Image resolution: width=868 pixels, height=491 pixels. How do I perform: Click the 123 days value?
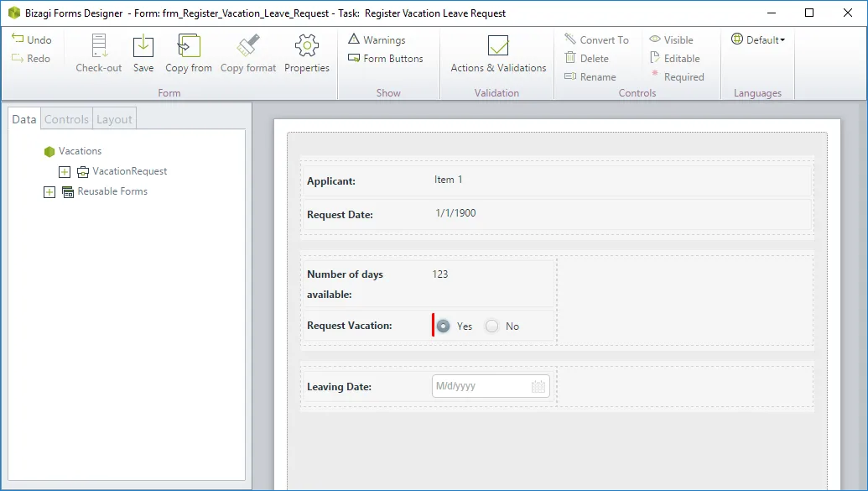(440, 274)
